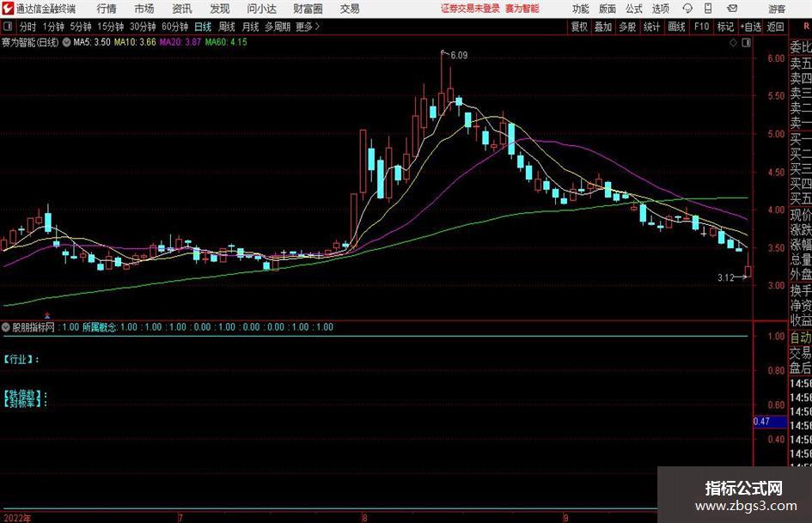The height and width of the screenshot is (523, 812).
Task: Open the 选项 menu
Action: point(660,9)
